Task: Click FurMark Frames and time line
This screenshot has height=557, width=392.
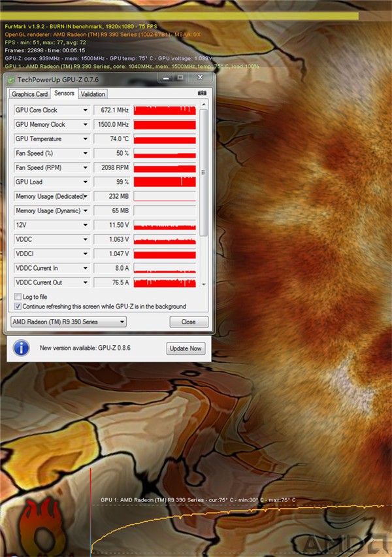Action: pyautogui.click(x=44, y=50)
